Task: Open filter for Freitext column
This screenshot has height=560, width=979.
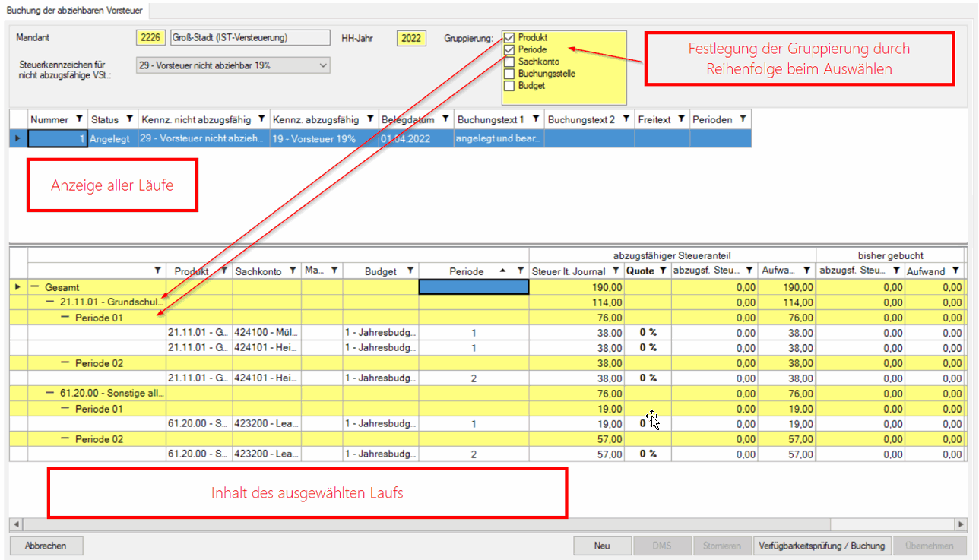Action: [x=681, y=119]
